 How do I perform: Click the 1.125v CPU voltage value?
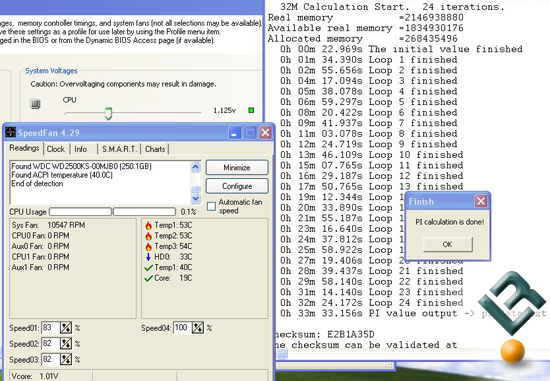[224, 111]
